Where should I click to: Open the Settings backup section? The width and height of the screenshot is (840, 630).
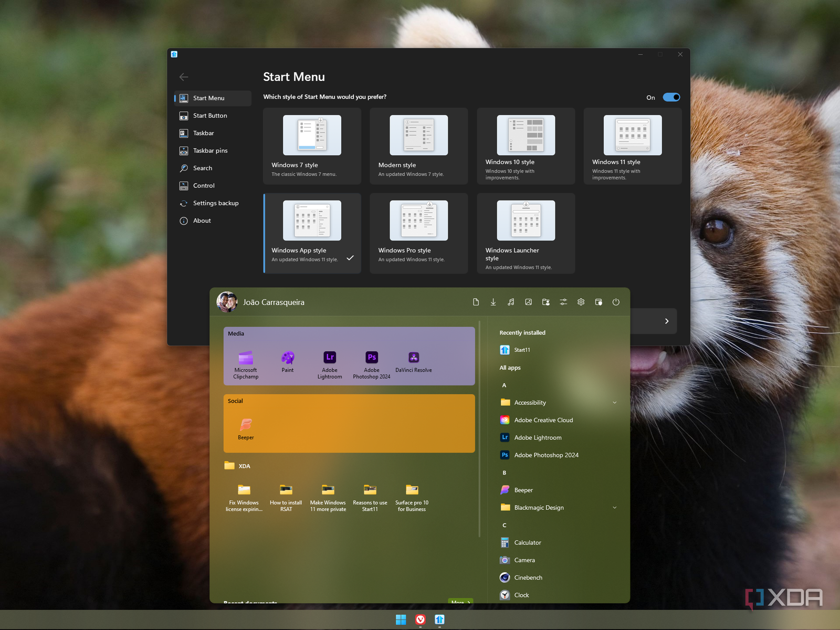(213, 203)
